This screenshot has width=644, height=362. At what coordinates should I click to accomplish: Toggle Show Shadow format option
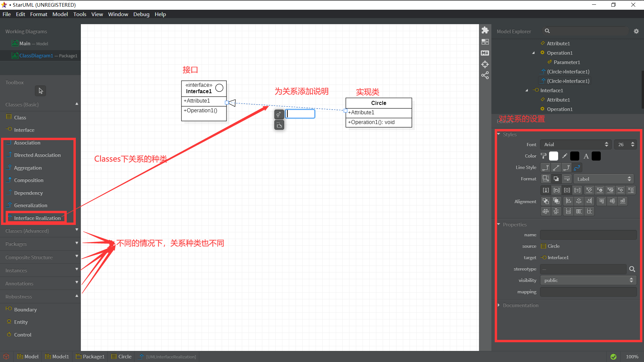pyautogui.click(x=556, y=179)
